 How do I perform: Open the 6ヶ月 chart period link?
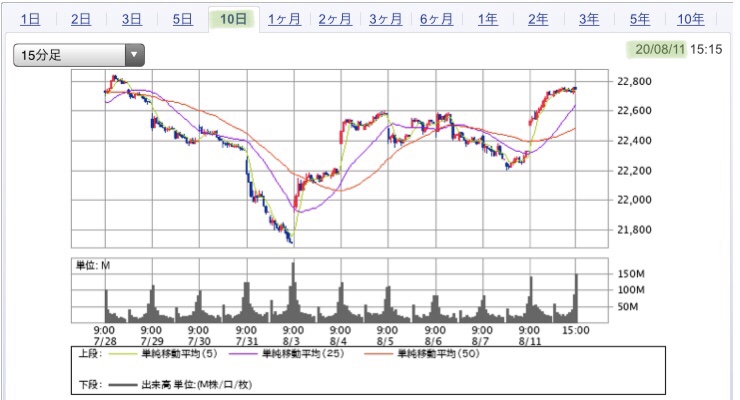(437, 19)
